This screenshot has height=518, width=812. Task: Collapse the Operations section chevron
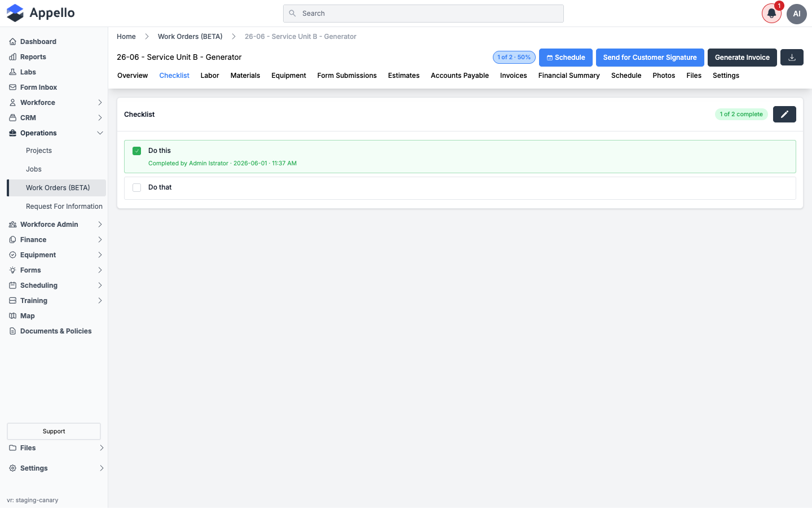point(100,133)
